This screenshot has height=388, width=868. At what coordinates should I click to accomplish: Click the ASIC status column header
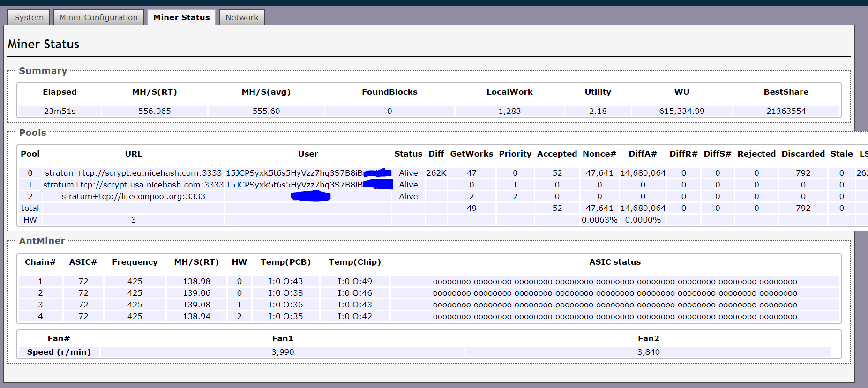tap(614, 262)
